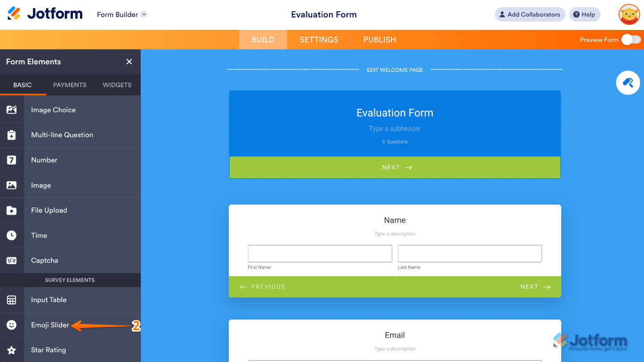Select the Star Rating element icon

pyautogui.click(x=12, y=350)
